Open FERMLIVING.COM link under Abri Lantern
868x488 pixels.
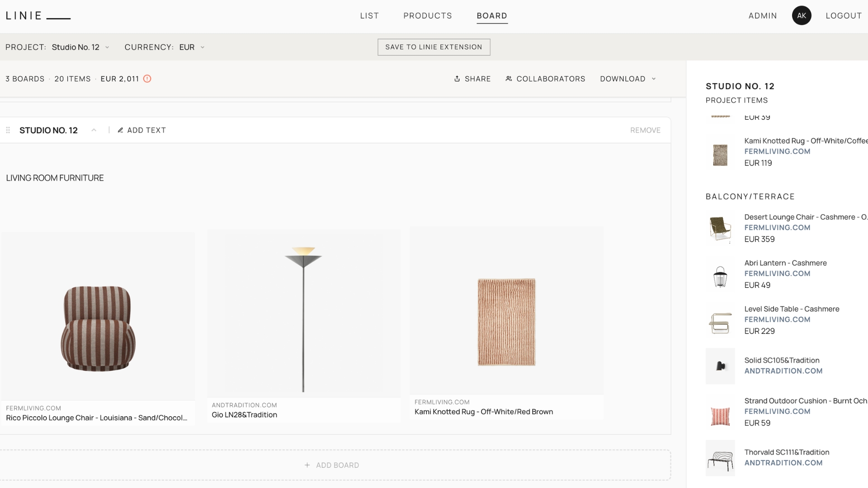[x=777, y=273]
